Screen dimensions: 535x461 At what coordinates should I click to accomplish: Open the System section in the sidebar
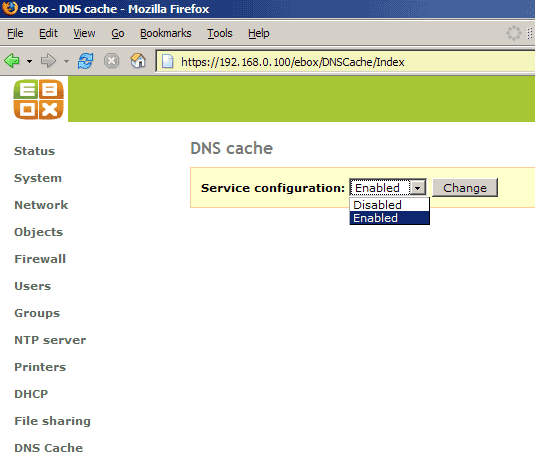click(x=38, y=178)
